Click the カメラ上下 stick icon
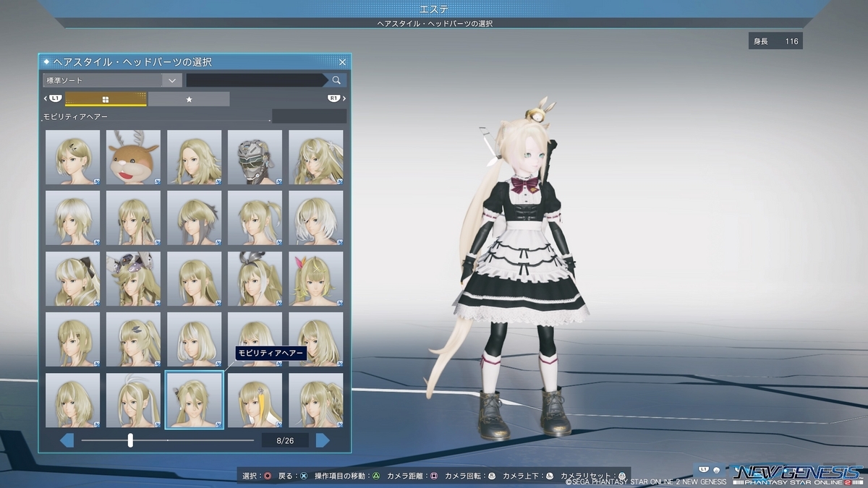Viewport: 868px width, 488px height. 550,476
